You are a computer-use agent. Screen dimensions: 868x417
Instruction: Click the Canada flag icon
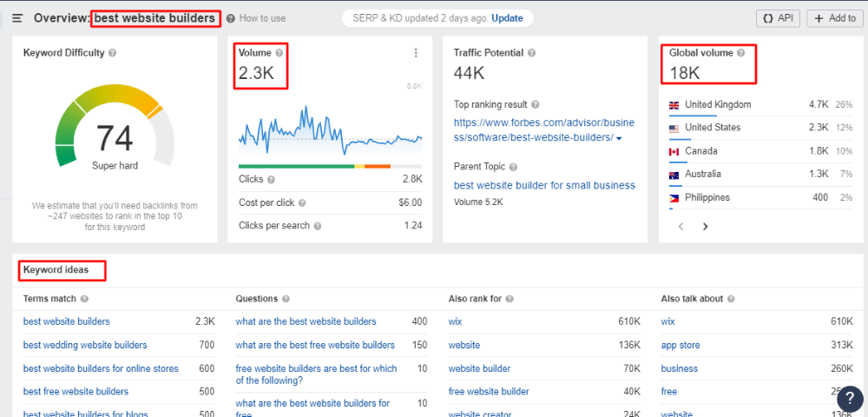pyautogui.click(x=674, y=151)
